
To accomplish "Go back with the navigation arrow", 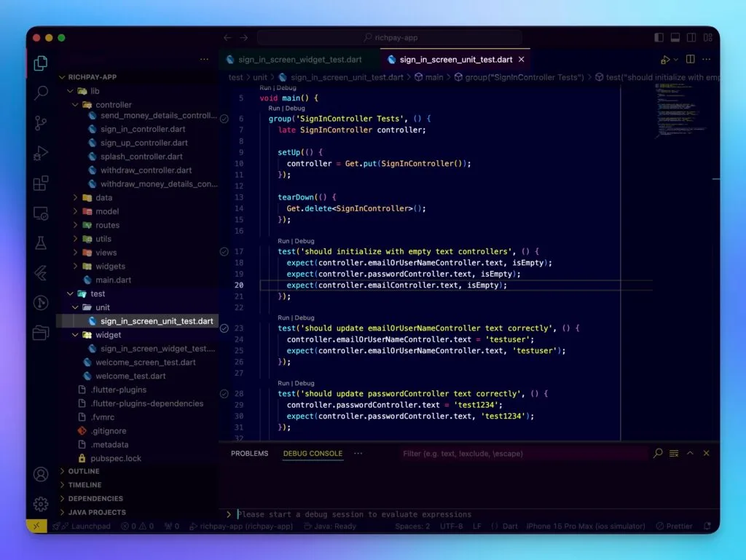I will coord(227,38).
